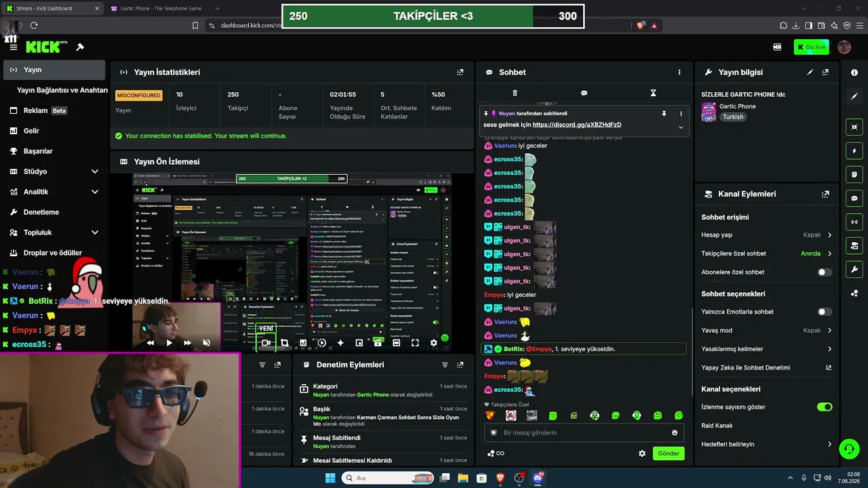
Task: Play the stream preview video
Action: tap(169, 343)
